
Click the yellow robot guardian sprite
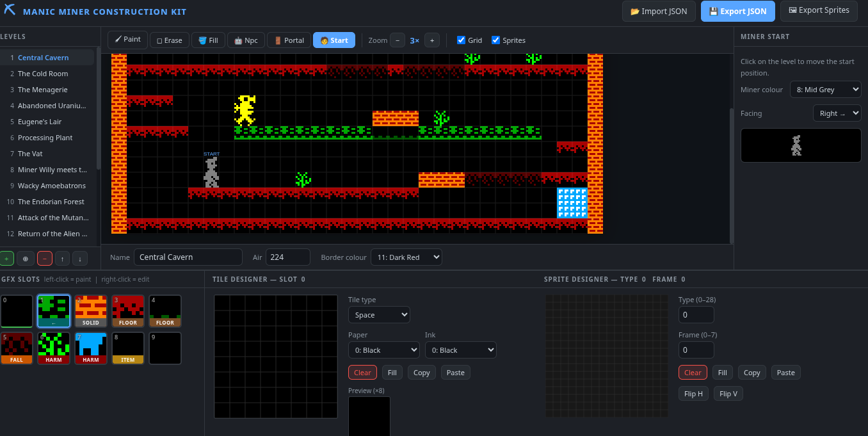(245, 110)
